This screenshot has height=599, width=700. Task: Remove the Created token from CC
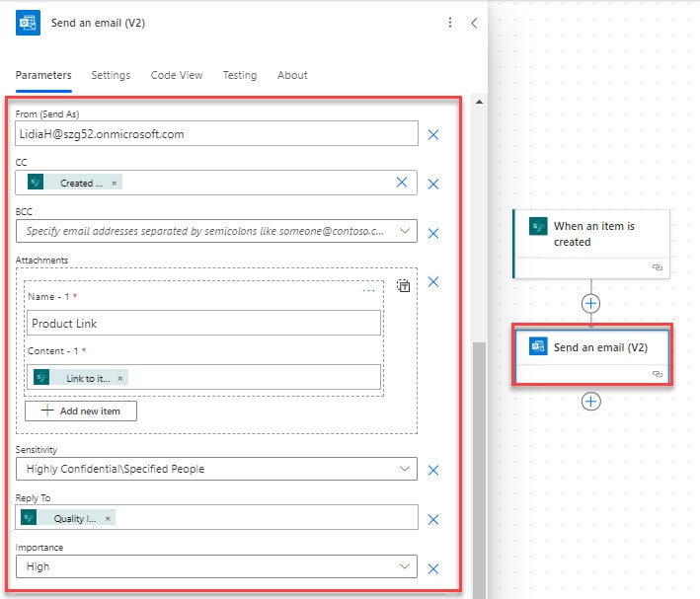click(x=115, y=183)
